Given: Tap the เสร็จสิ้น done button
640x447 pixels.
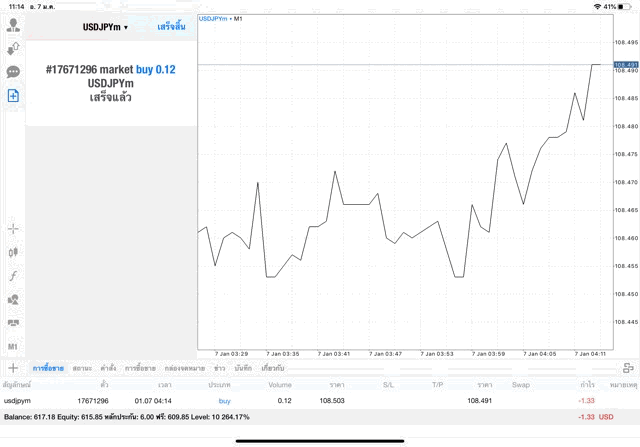Looking at the screenshot, I should click(x=171, y=26).
